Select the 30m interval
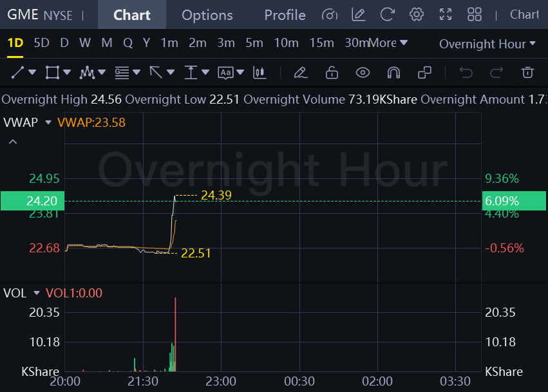The height and width of the screenshot is (392, 548). click(357, 43)
